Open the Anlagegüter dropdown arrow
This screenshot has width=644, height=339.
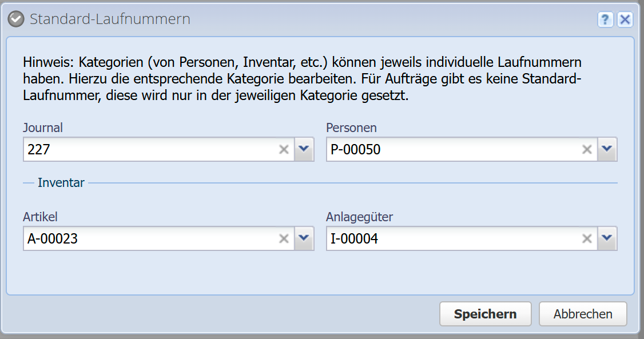point(607,239)
